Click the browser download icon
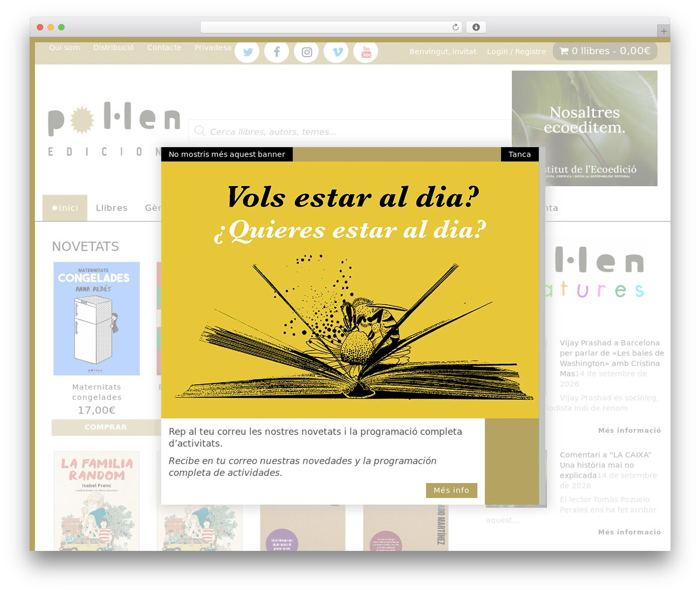This screenshot has height=593, width=700. 476,27
